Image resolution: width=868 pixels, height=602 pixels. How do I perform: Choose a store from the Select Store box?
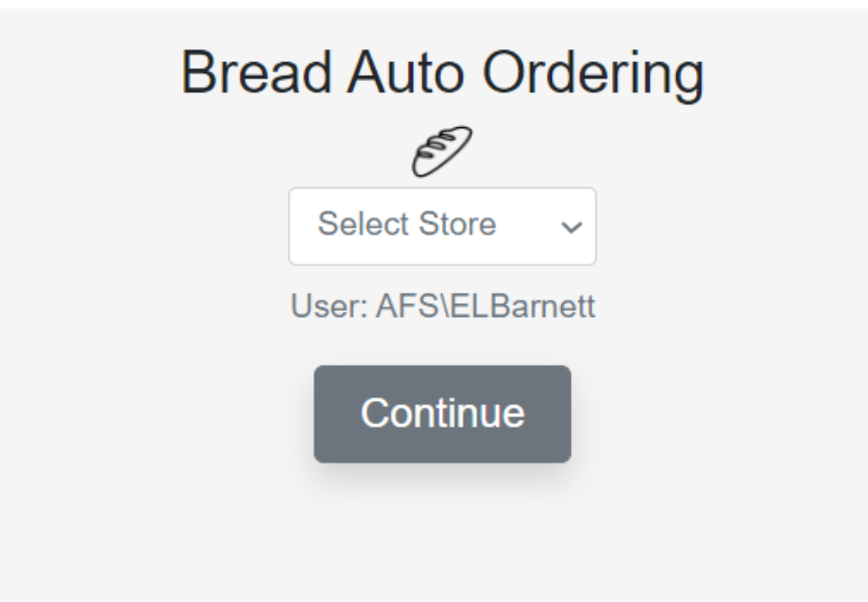click(x=443, y=226)
